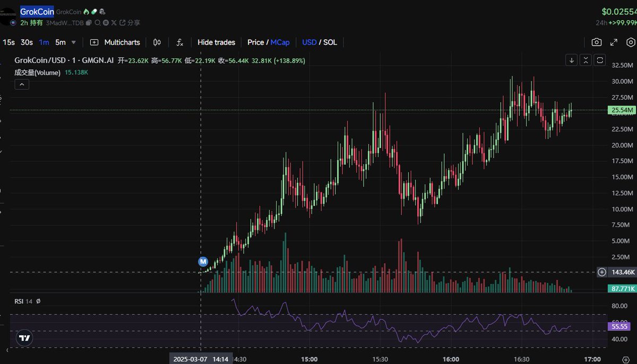637x364 pixels.
Task: Switch chart to MCap mode
Action: click(x=280, y=42)
